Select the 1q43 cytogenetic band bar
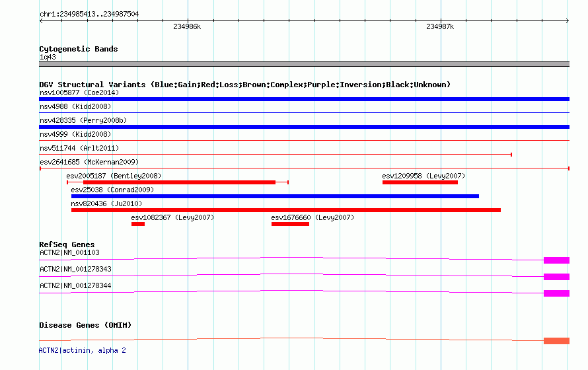The height and width of the screenshot is (370, 588). [x=304, y=64]
